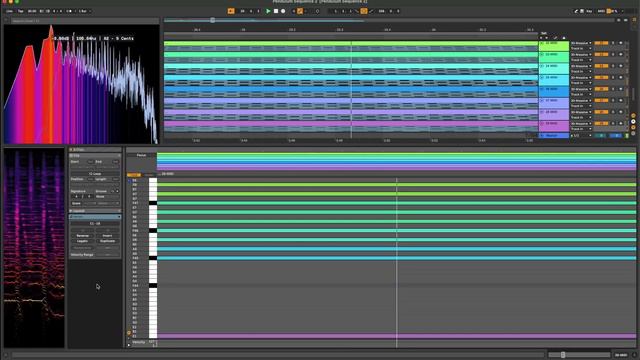
Task: Click the round Record button in transport
Action: click(283, 11)
